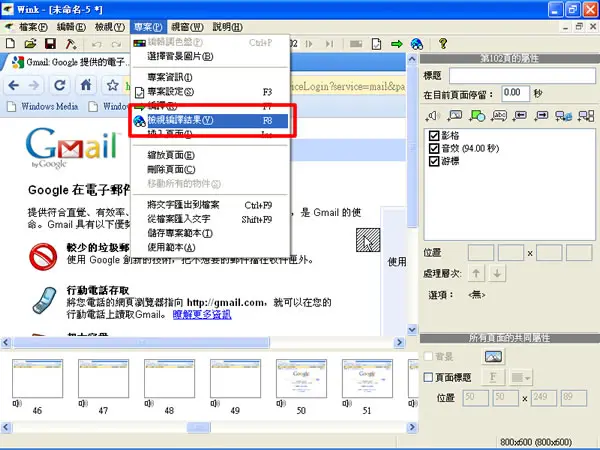This screenshot has height=450, width=600.
Task: Select frame thumbnail 46
Action: click(37, 378)
